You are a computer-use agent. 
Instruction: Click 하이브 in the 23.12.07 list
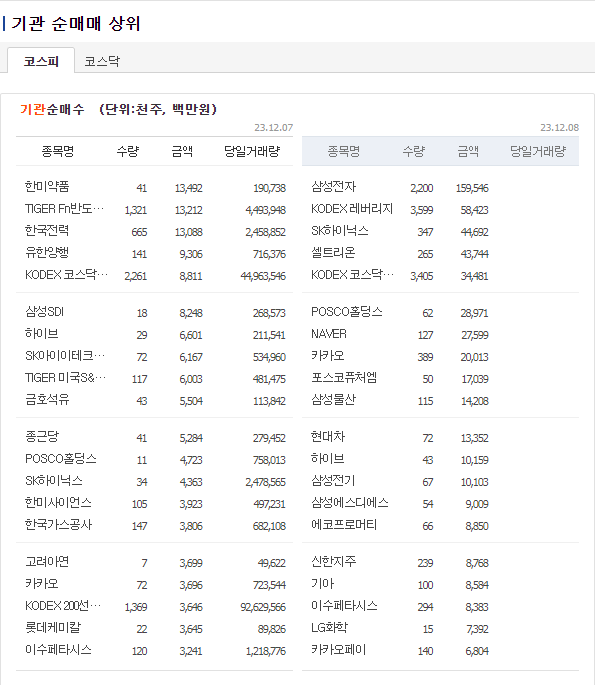[x=42, y=334]
